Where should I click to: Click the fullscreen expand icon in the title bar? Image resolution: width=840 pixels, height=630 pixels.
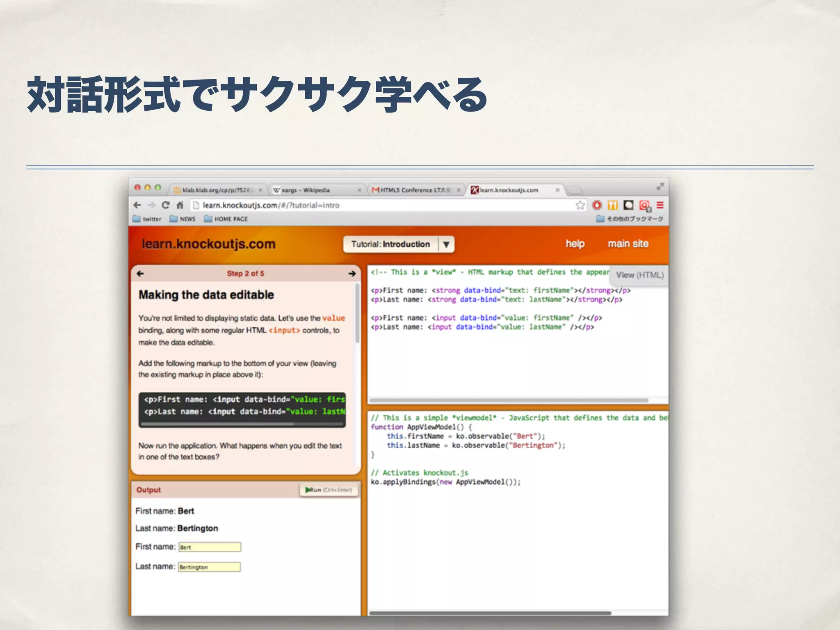point(660,187)
